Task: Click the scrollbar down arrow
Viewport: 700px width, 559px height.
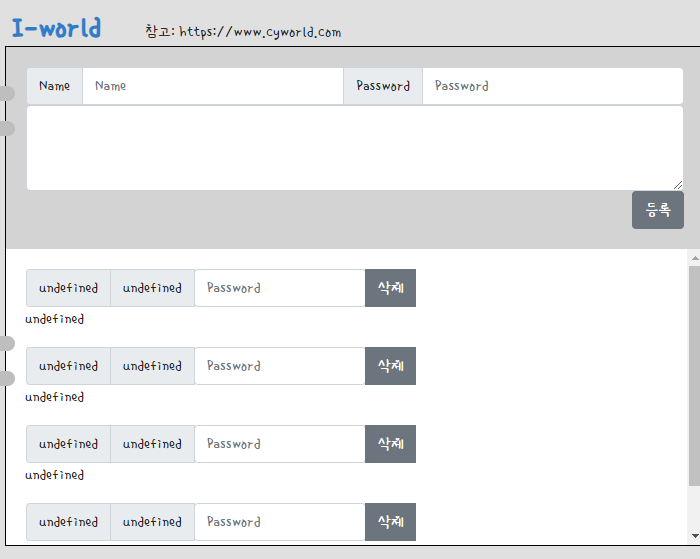Action: coord(695,536)
